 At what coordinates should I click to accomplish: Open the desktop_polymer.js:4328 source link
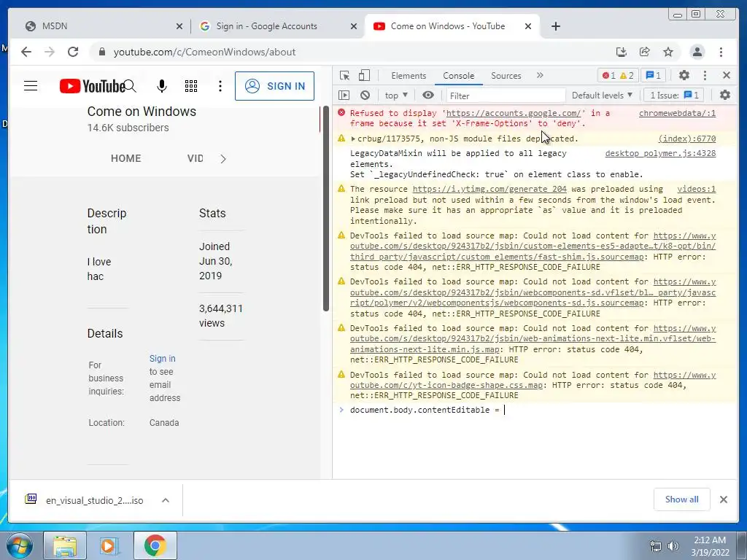coord(660,153)
